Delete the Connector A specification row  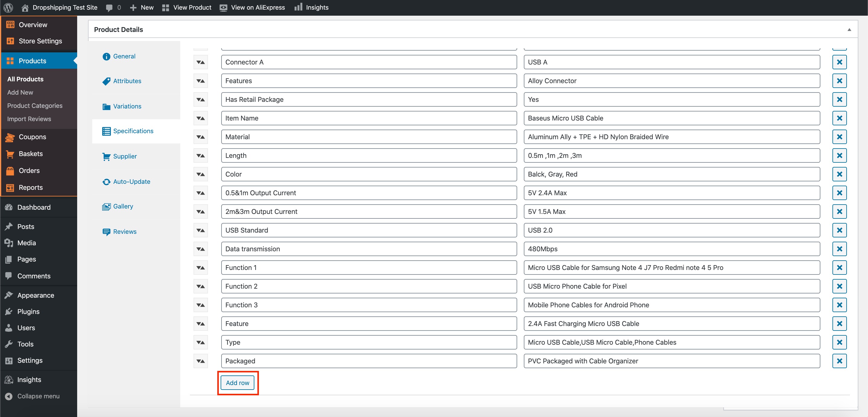click(839, 62)
